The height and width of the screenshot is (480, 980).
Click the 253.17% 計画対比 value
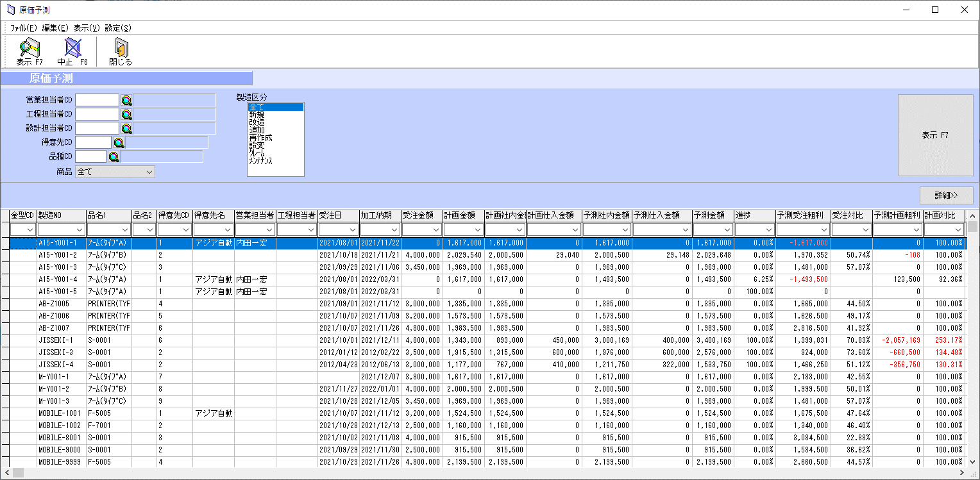pos(949,340)
